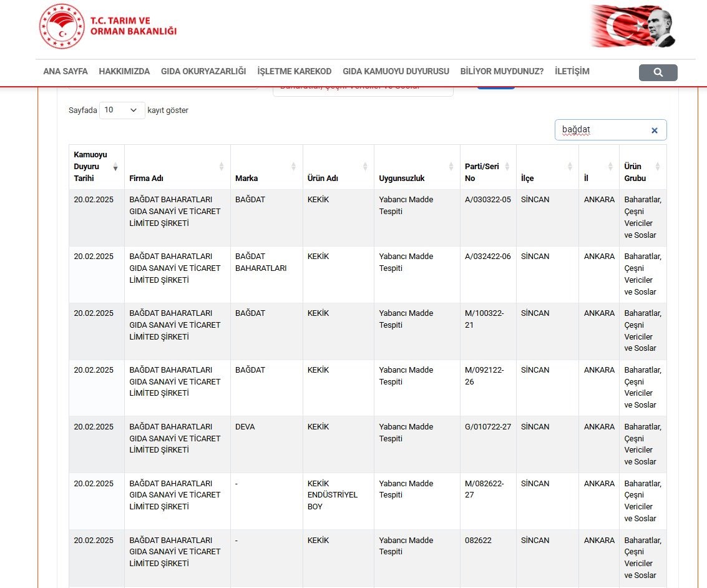Screen dimensions: 707x588
Task: Open the HAKKIMIZDA page
Action: (124, 71)
